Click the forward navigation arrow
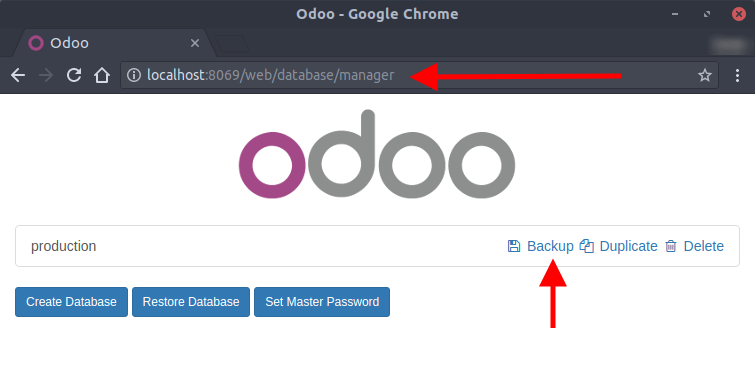 click(x=46, y=75)
